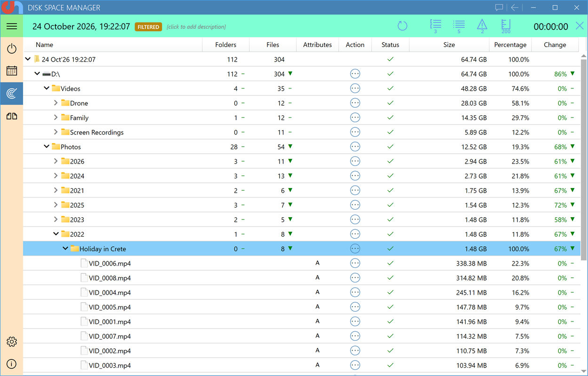This screenshot has width=588, height=376.
Task: Click the ruler icon labeled 200
Action: [506, 26]
